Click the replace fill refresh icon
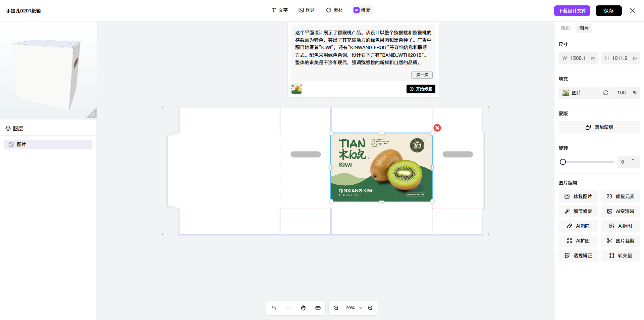Viewport: 644px width, 320px height. coord(606,93)
